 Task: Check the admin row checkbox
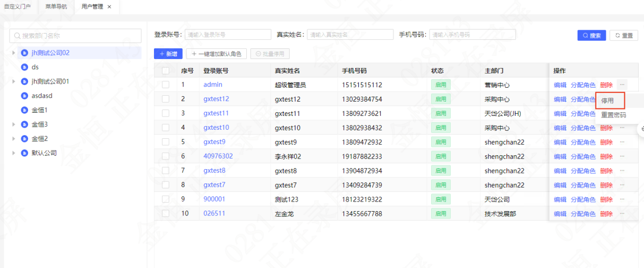[166, 85]
